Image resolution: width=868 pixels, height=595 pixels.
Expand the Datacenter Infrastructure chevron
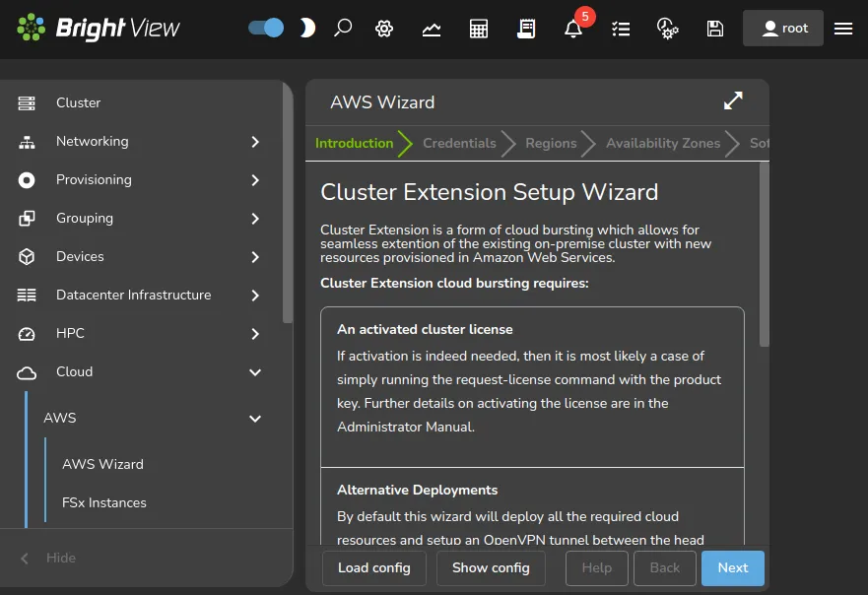255,296
